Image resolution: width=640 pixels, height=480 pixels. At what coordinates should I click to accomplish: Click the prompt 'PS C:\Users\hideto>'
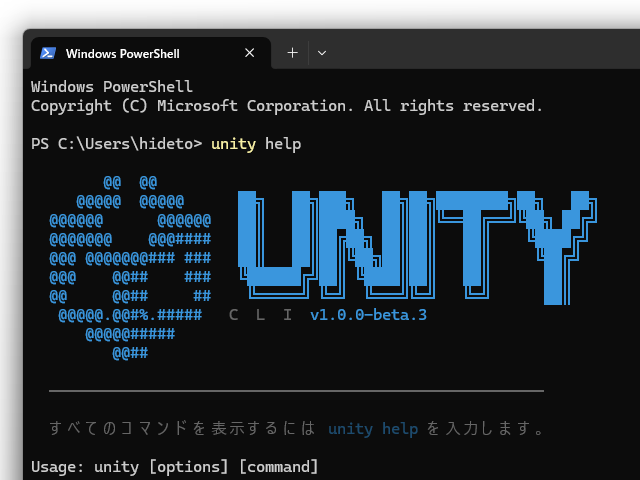tap(117, 144)
